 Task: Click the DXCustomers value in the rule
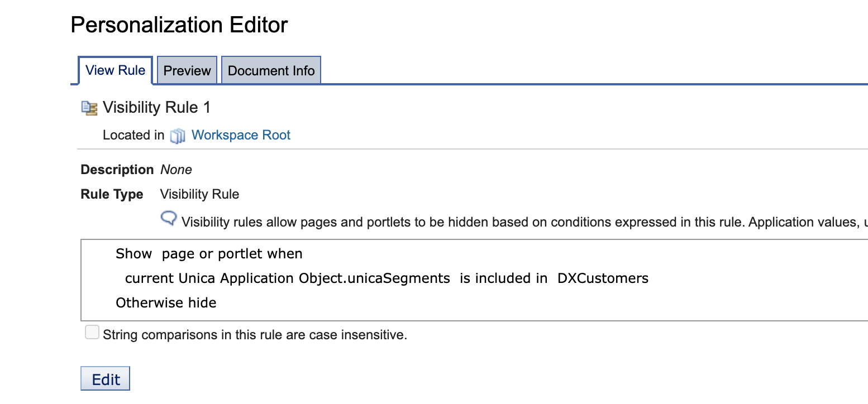(x=603, y=278)
